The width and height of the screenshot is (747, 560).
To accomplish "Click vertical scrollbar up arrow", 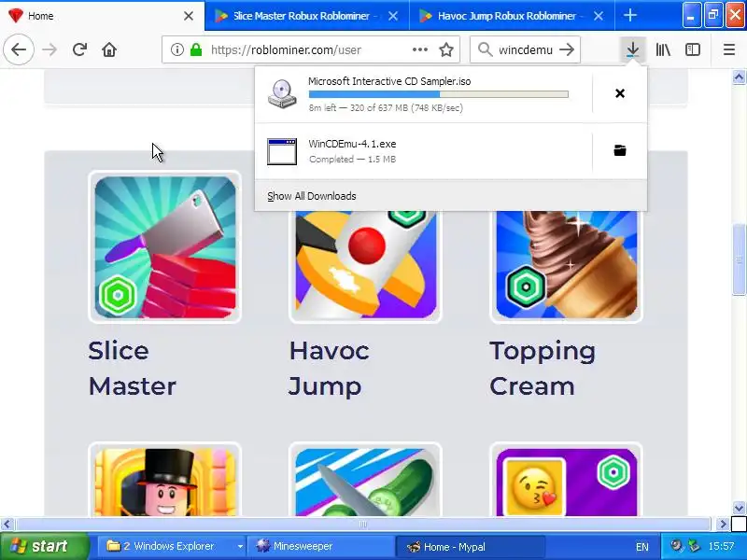I will pyautogui.click(x=739, y=77).
